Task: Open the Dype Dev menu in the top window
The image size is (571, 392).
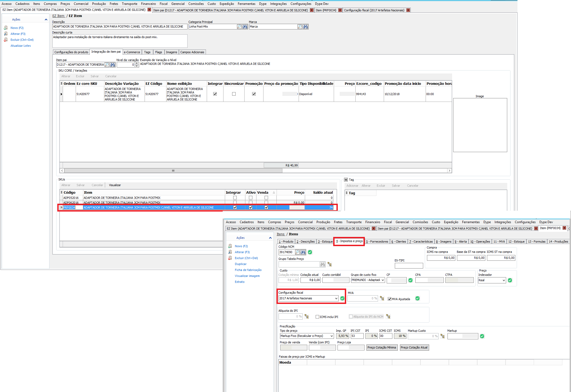Action: [322, 4]
